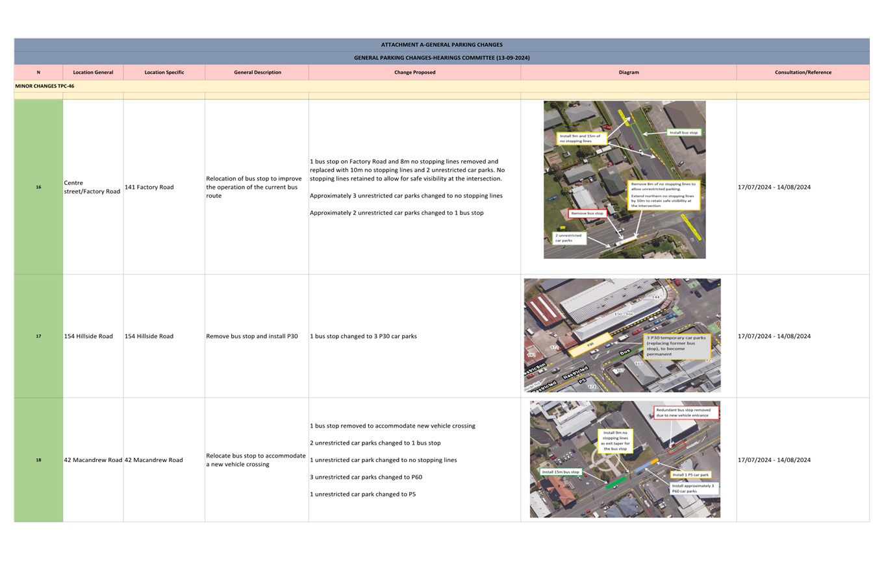The image size is (884, 588).
Task: Click 'Relocate bus stop to accommodate' description
Action: [x=256, y=459]
